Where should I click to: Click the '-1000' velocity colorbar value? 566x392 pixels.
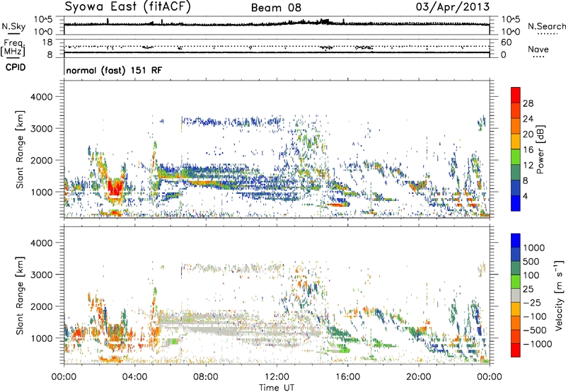[537, 344]
